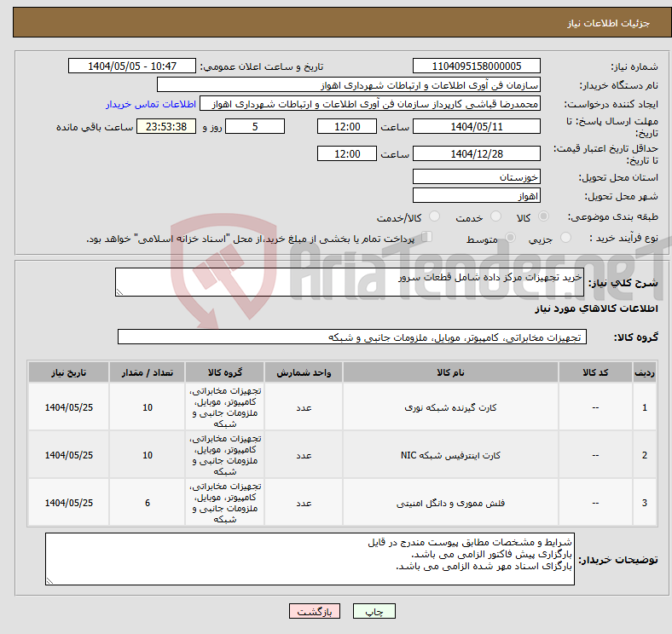Click the price validity time 12:00 field
The width and height of the screenshot is (672, 634).
click(347, 153)
